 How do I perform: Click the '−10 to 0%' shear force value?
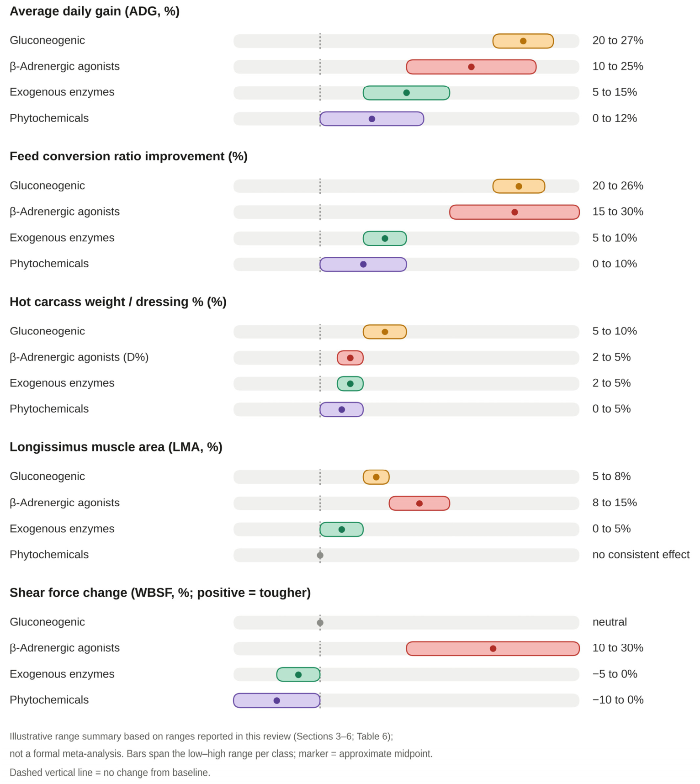click(618, 700)
